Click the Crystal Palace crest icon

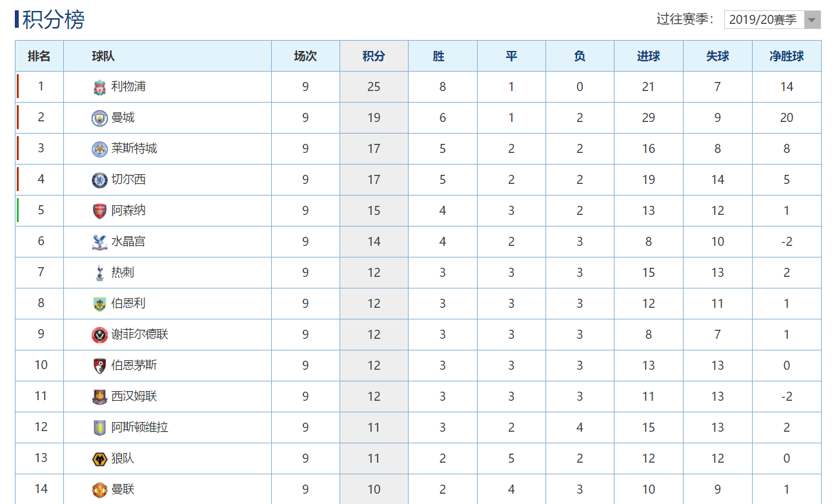99,242
